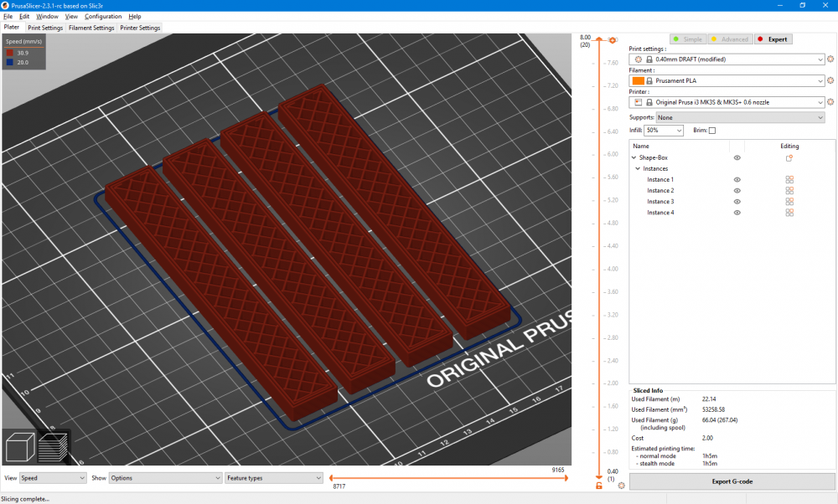Open the Print settings gear icon

click(830, 59)
